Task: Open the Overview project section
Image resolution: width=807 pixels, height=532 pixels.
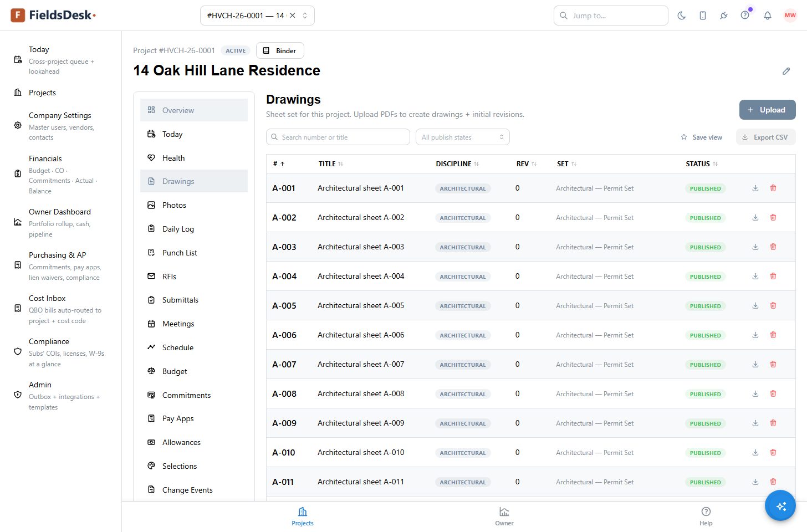Action: click(194, 110)
